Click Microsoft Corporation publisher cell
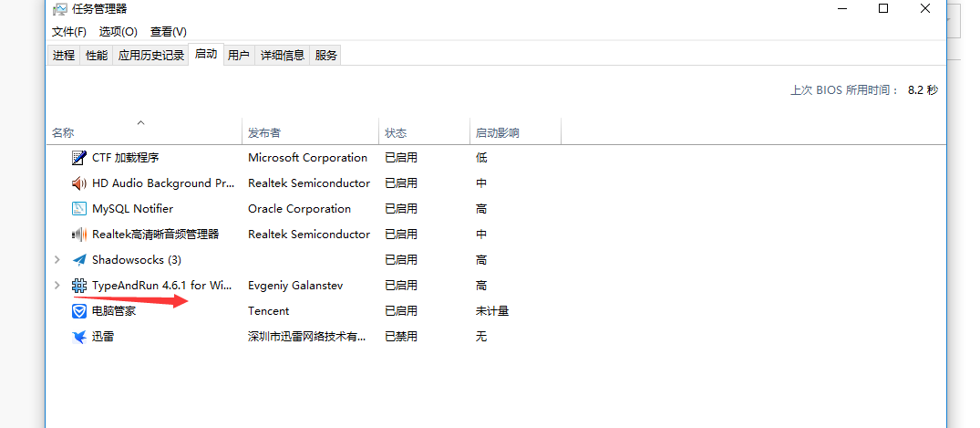This screenshot has width=980, height=428. click(x=307, y=158)
